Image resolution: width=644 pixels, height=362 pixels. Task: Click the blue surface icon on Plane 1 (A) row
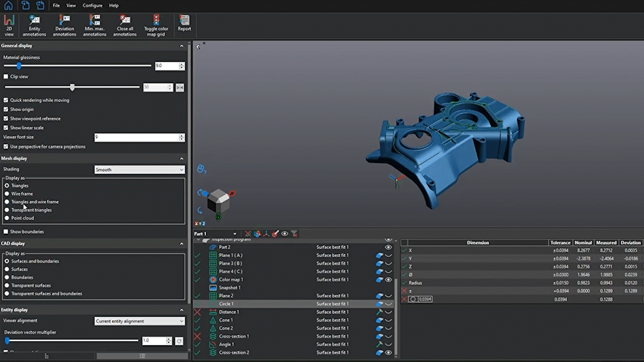[x=380, y=255]
